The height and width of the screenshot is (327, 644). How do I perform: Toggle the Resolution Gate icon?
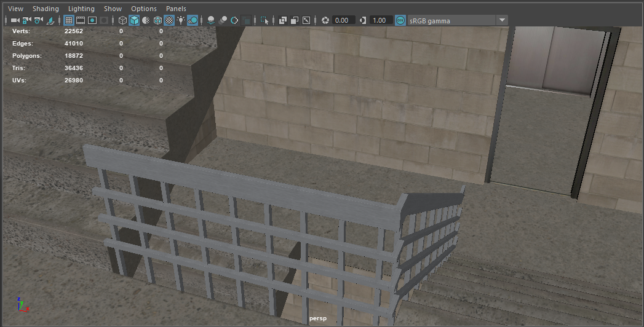pos(92,20)
